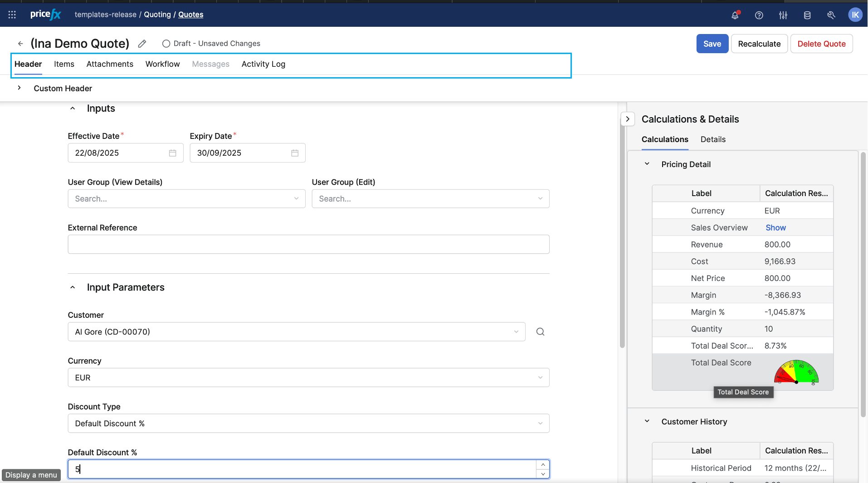Click Show link for Sales Overview
This screenshot has width=868, height=483.
pos(775,228)
